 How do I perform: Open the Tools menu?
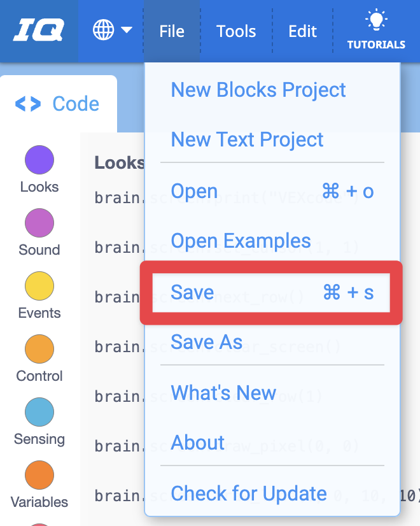point(236,30)
